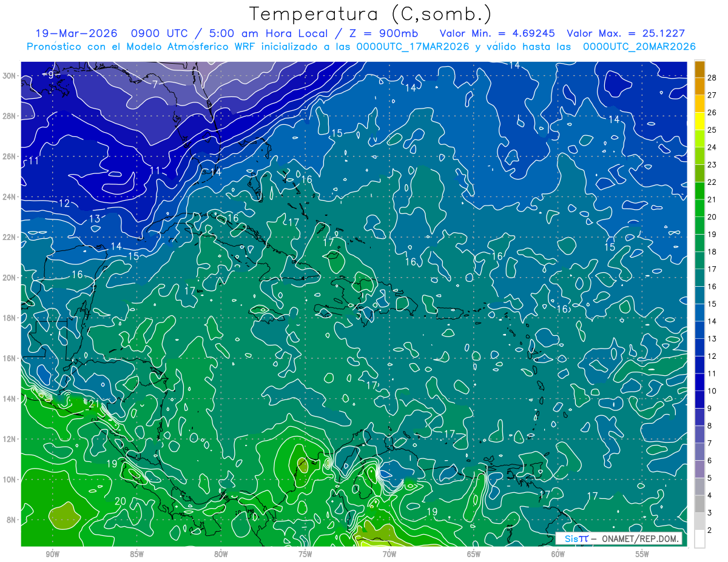Click the '13' contour label on the map
Image resolution: width=728 pixels, height=562 pixels.
pos(95,219)
